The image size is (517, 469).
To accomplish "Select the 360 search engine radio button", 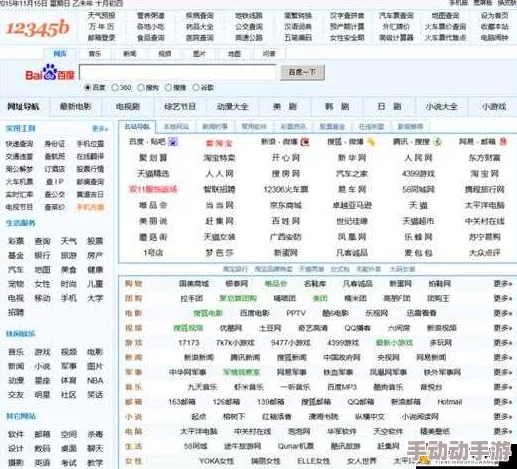I will (115, 87).
